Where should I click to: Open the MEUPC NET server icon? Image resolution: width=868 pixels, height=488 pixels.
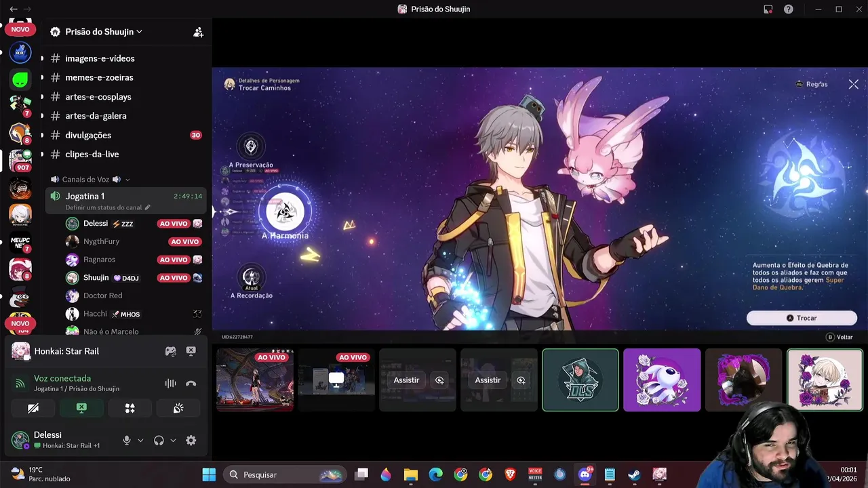point(20,242)
